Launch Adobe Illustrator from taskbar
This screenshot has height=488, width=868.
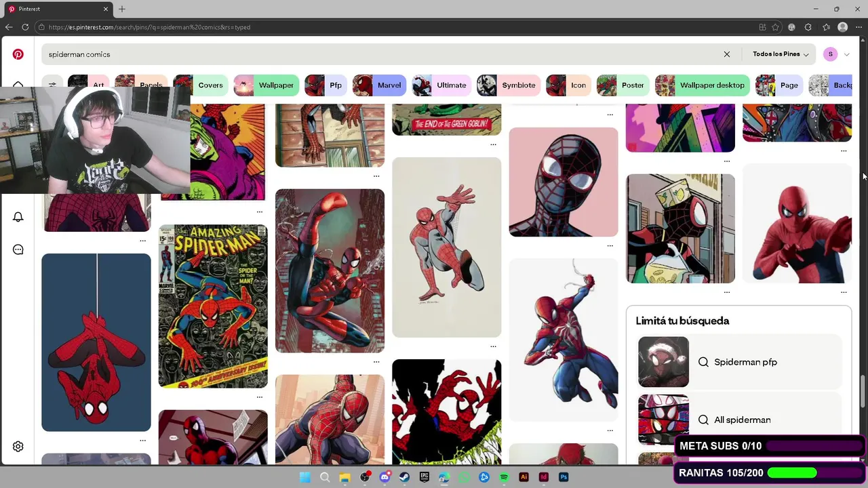point(524,477)
